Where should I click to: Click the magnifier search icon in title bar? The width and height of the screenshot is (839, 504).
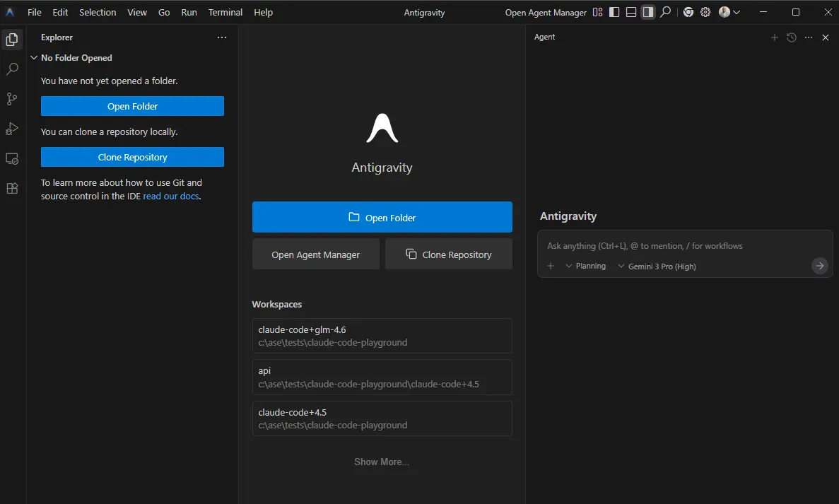point(666,12)
